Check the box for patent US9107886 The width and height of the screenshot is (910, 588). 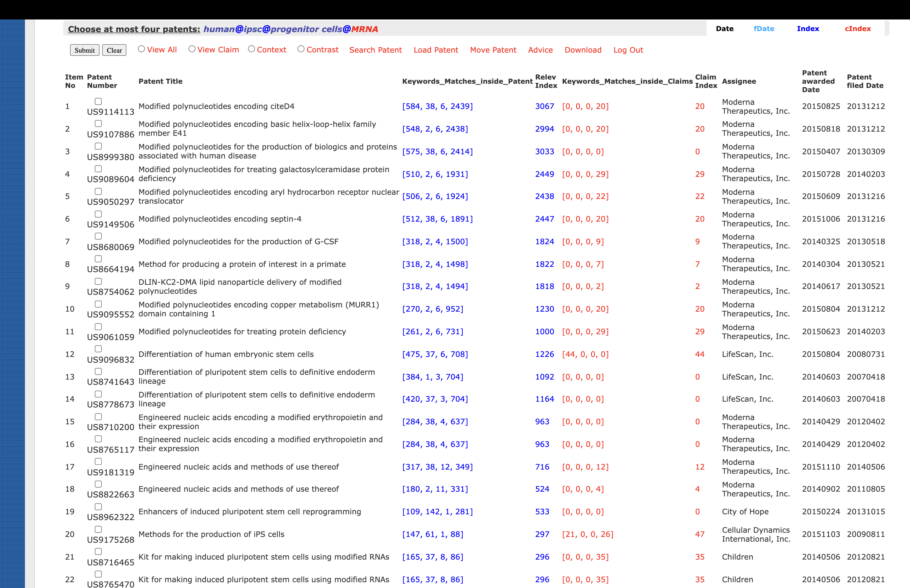[x=98, y=124]
